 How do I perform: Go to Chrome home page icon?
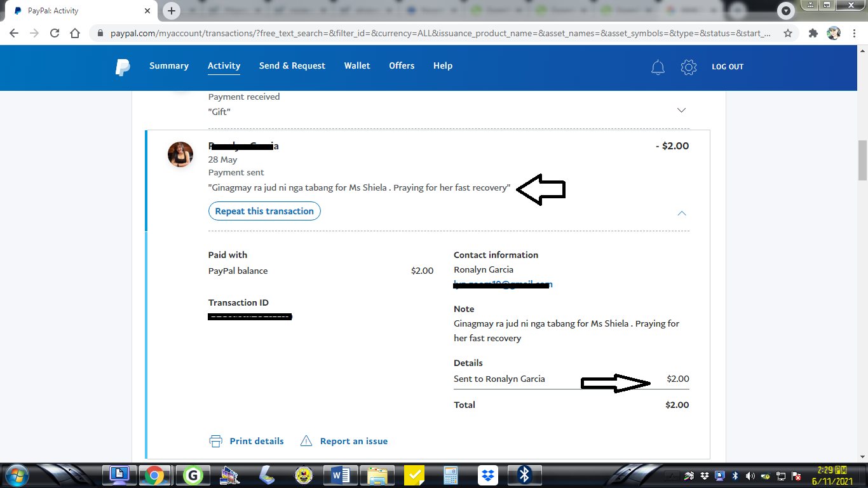pyautogui.click(x=75, y=33)
